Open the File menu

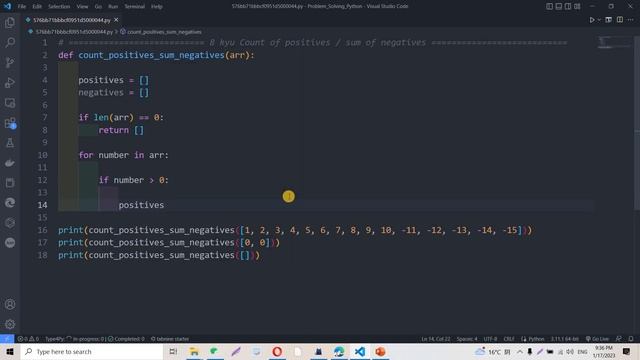click(22, 7)
